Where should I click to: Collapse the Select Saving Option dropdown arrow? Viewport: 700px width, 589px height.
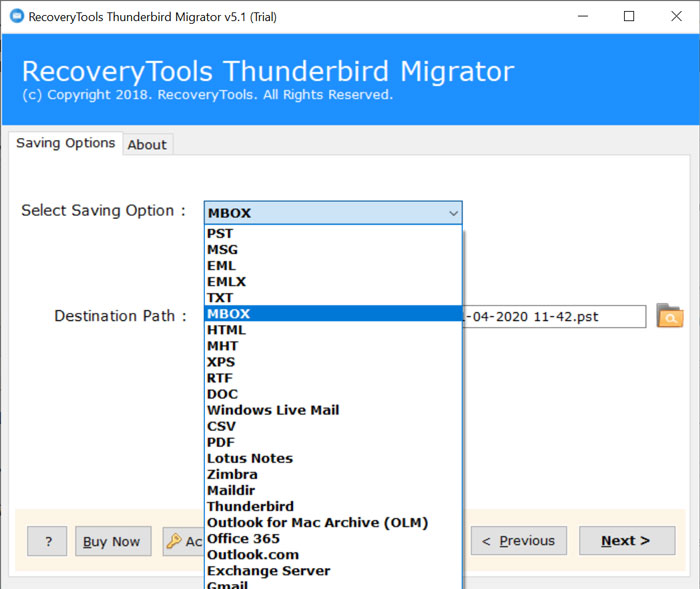(453, 213)
